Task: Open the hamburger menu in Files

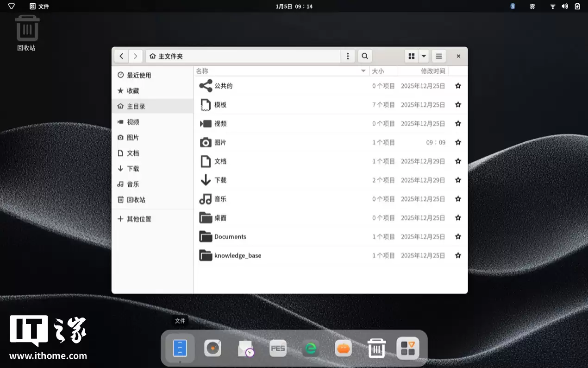Action: (438, 56)
